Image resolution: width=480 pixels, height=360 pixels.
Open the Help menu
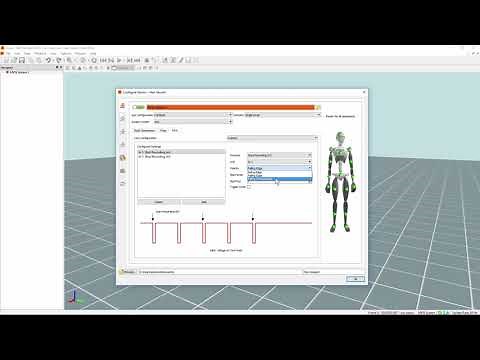(93, 53)
